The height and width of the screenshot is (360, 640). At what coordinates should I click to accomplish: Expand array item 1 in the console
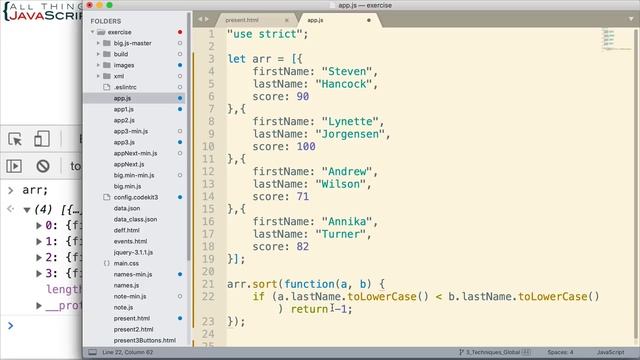click(39, 242)
